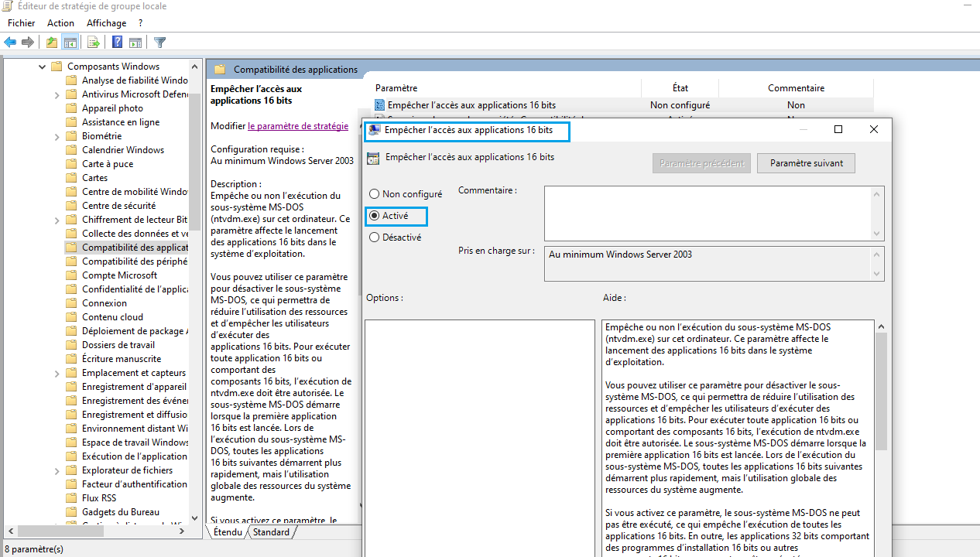Toggle the console tree pane icon

point(70,42)
